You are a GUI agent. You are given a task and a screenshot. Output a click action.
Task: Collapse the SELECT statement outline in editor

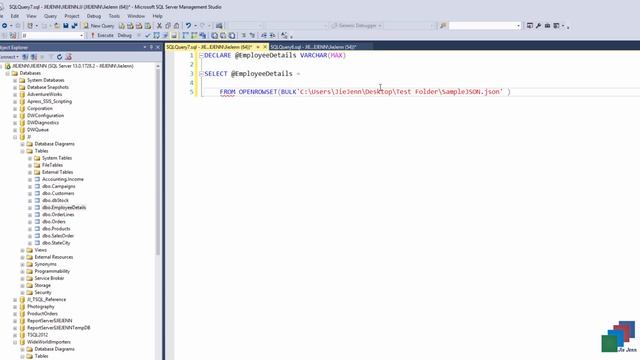pos(201,74)
